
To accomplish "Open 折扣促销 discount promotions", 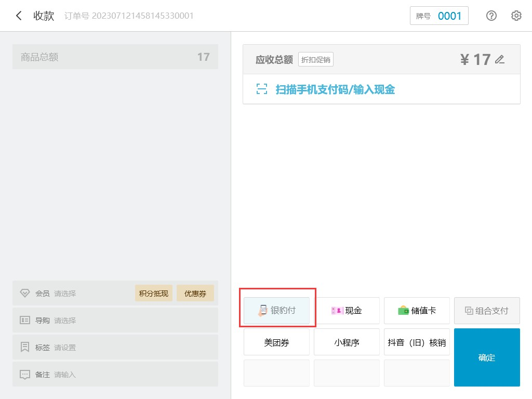I will point(316,60).
